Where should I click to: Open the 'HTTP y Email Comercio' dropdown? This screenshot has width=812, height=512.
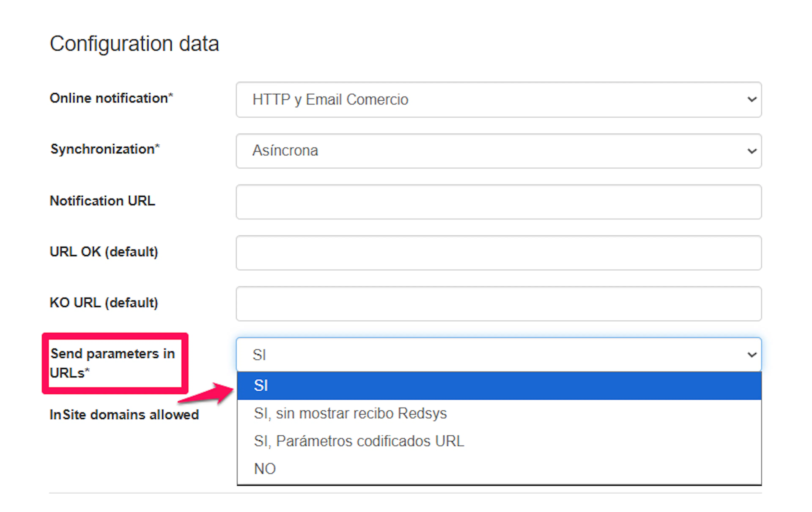tap(499, 99)
